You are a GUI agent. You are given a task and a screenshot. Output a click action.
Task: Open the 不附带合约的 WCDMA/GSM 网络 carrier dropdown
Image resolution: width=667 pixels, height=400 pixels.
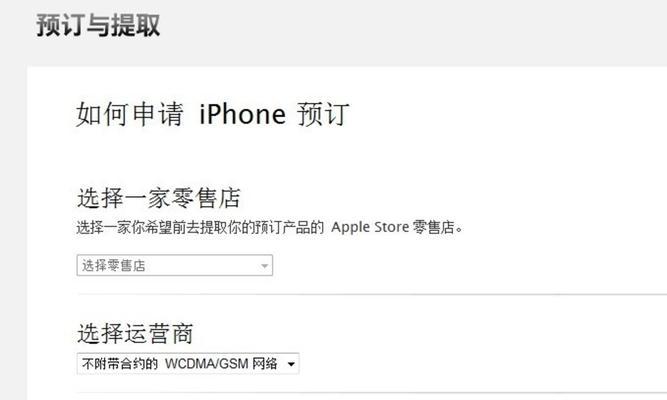coord(188,364)
